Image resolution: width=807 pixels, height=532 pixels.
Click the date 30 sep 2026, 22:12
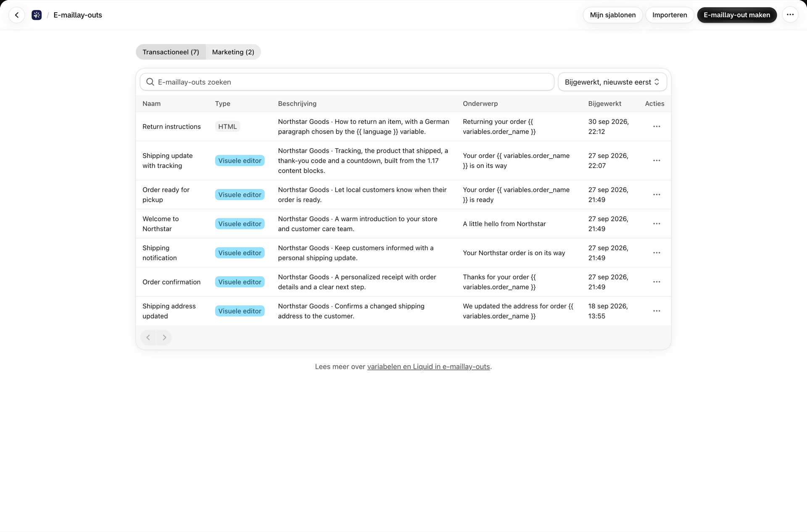tap(608, 126)
